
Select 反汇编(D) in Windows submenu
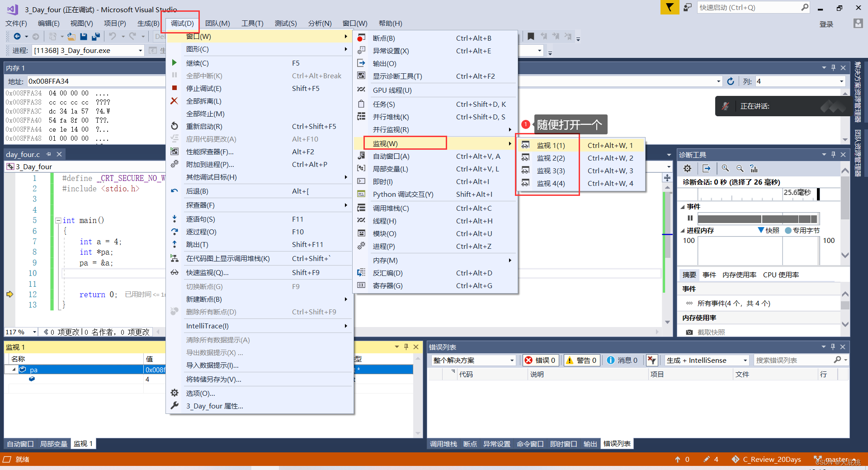pyautogui.click(x=435, y=273)
